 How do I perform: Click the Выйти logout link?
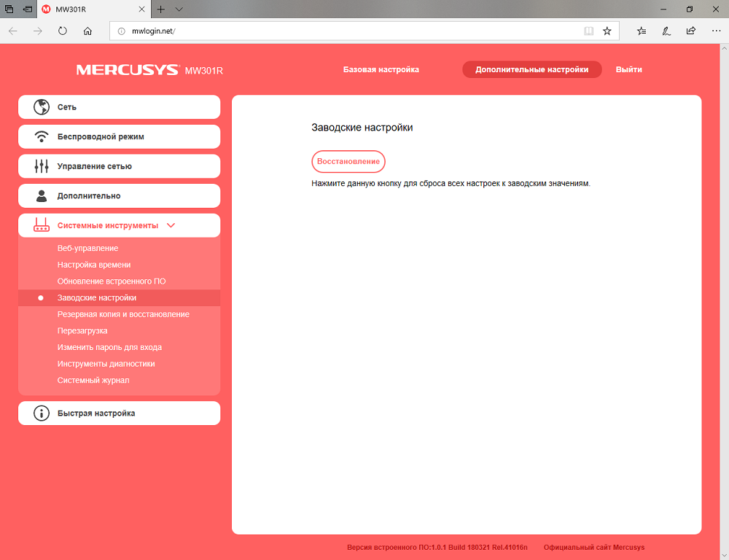point(628,69)
